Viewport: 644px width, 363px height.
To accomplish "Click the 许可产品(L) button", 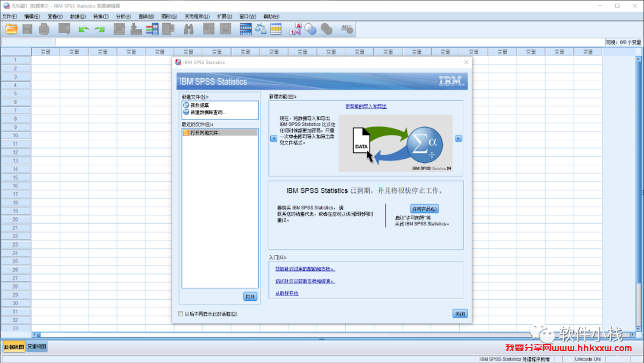I will (425, 209).
